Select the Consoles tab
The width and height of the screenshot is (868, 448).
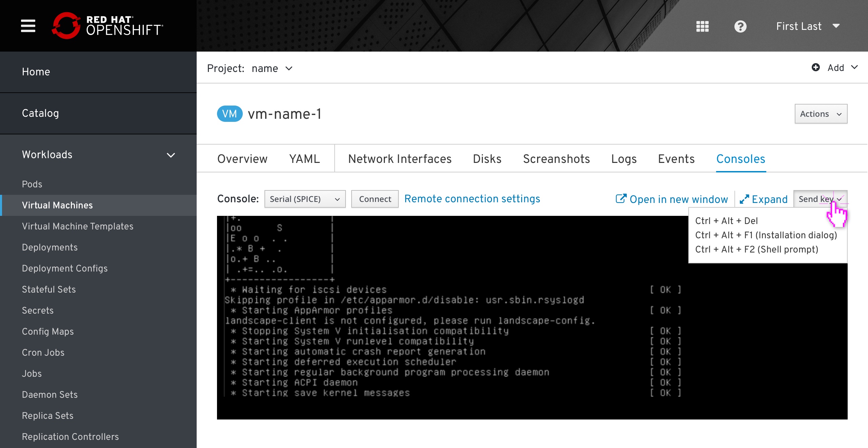point(741,158)
